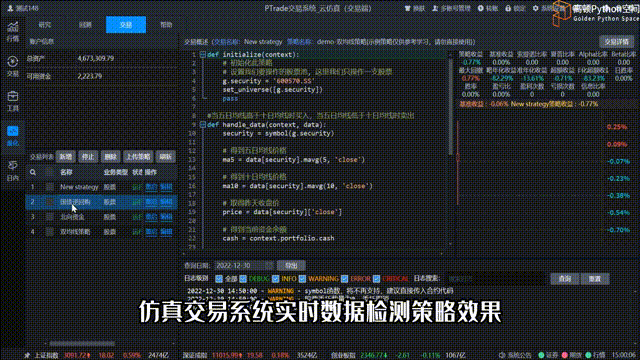Open the 交易 trading sidebar icon
This screenshot has width=640, height=360.
click(13, 67)
